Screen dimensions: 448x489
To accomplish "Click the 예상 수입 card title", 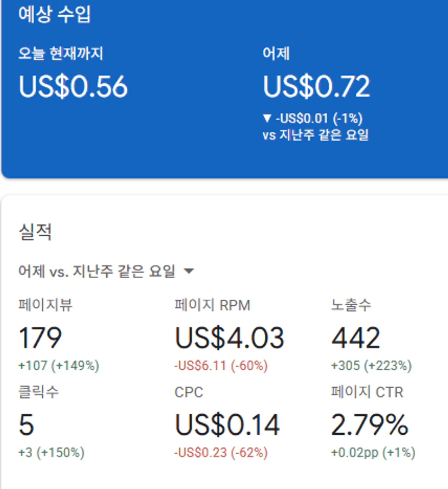I will 55,15.
